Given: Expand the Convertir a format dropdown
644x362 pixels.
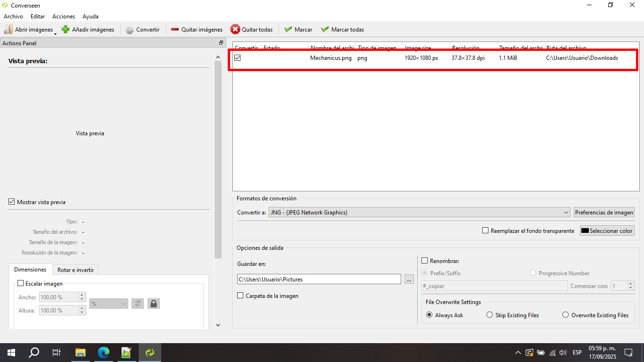Looking at the screenshot, I should (x=566, y=213).
